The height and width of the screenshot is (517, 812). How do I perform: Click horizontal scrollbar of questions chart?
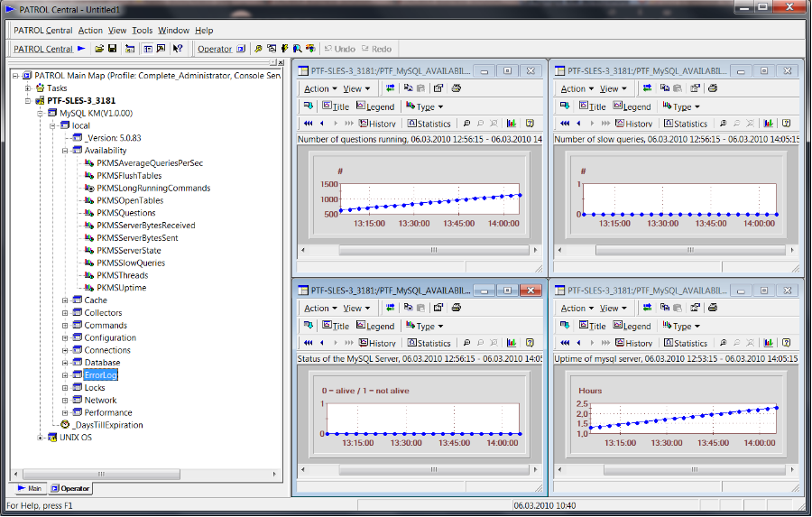419,250
